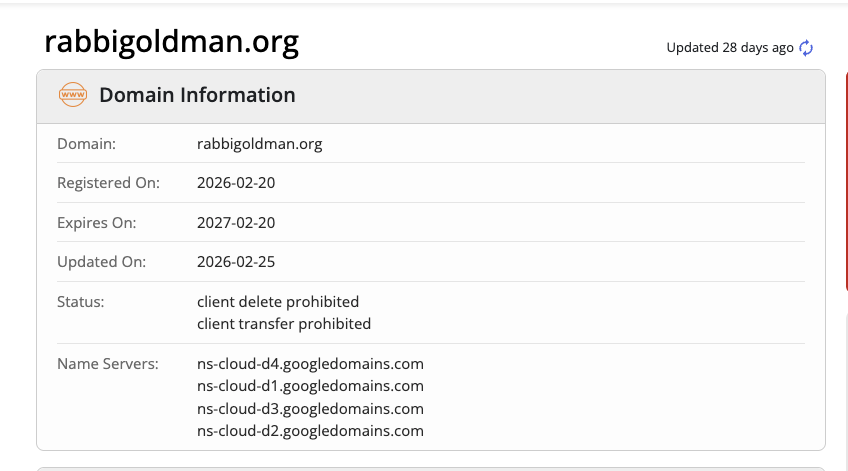Click the Domain Information heading
848x471 pixels.
197,95
